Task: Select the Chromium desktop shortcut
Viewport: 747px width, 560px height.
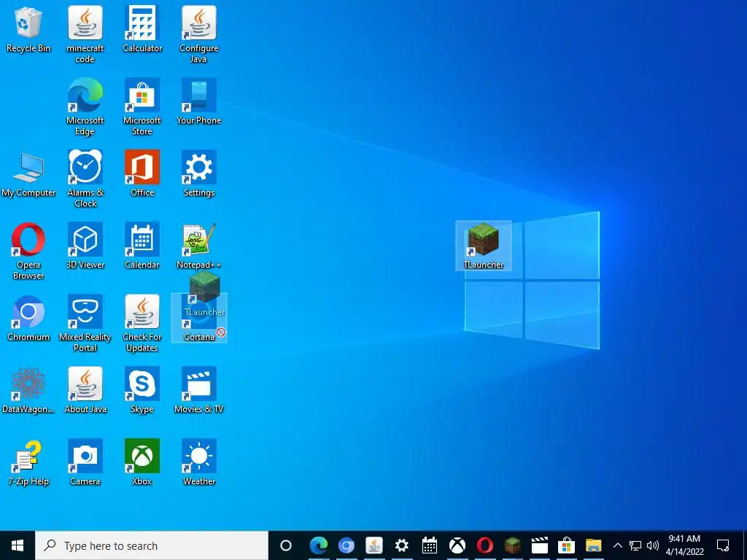Action: click(x=28, y=319)
